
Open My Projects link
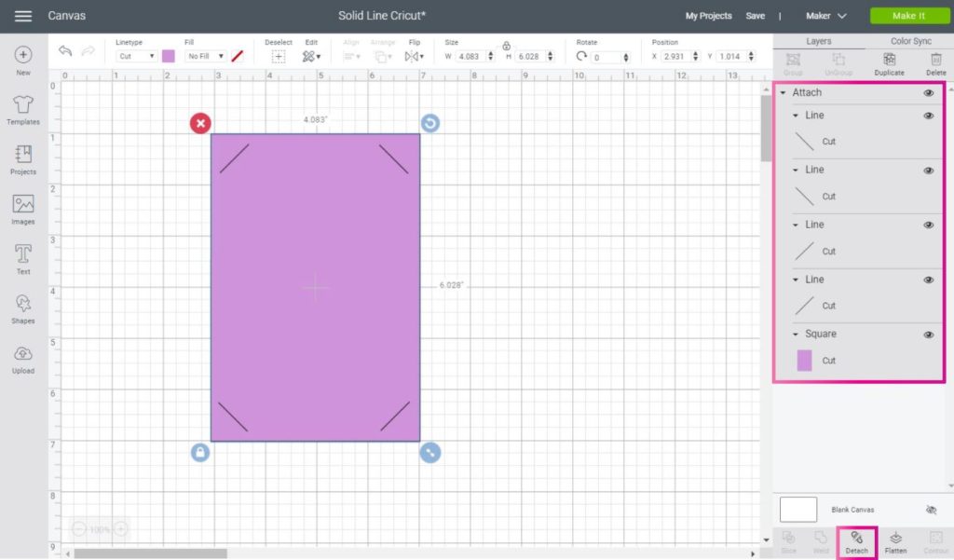pyautogui.click(x=708, y=16)
